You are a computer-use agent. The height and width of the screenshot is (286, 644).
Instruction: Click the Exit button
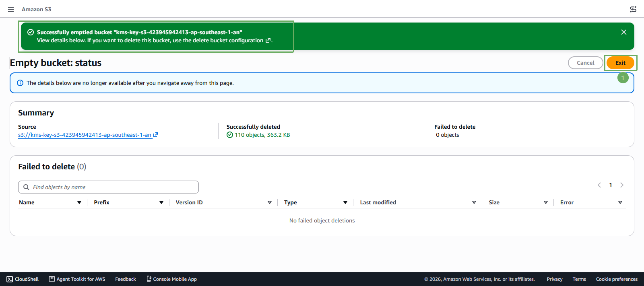[620, 63]
